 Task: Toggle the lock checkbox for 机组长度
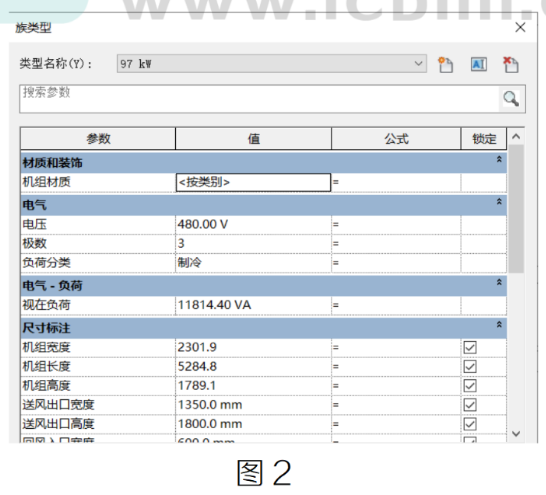point(470,367)
